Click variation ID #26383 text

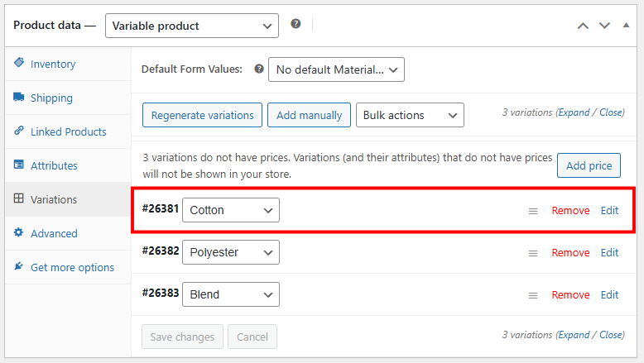pos(161,293)
